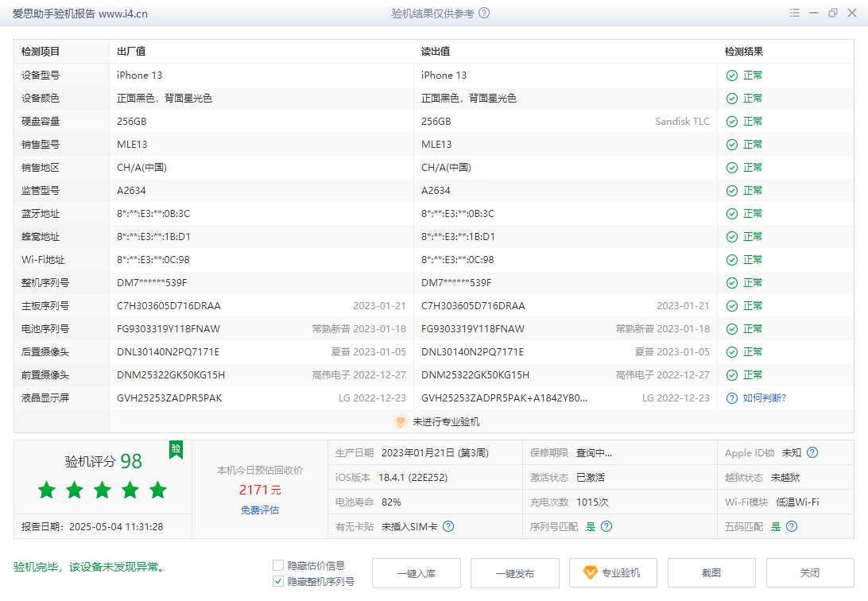The height and width of the screenshot is (601, 868).
Task: Click the green check icon in 整机序列号 row
Action: tap(732, 283)
